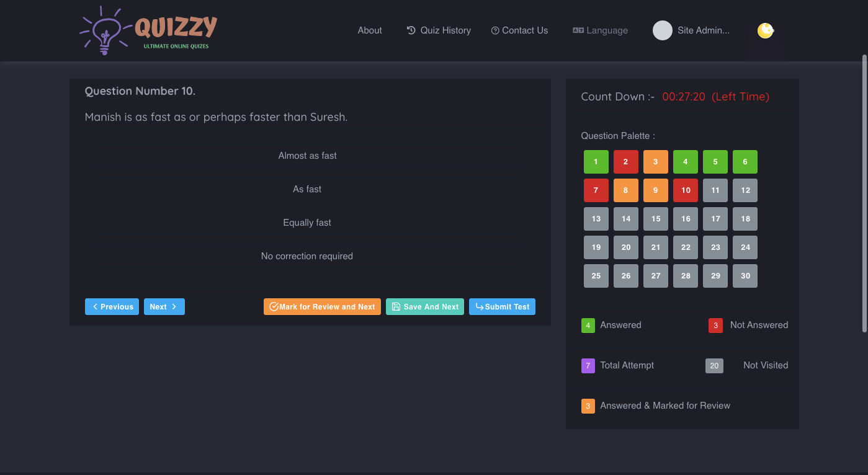Jump to question 24 in palette
Viewport: 868px width, 475px height.
tap(745, 247)
